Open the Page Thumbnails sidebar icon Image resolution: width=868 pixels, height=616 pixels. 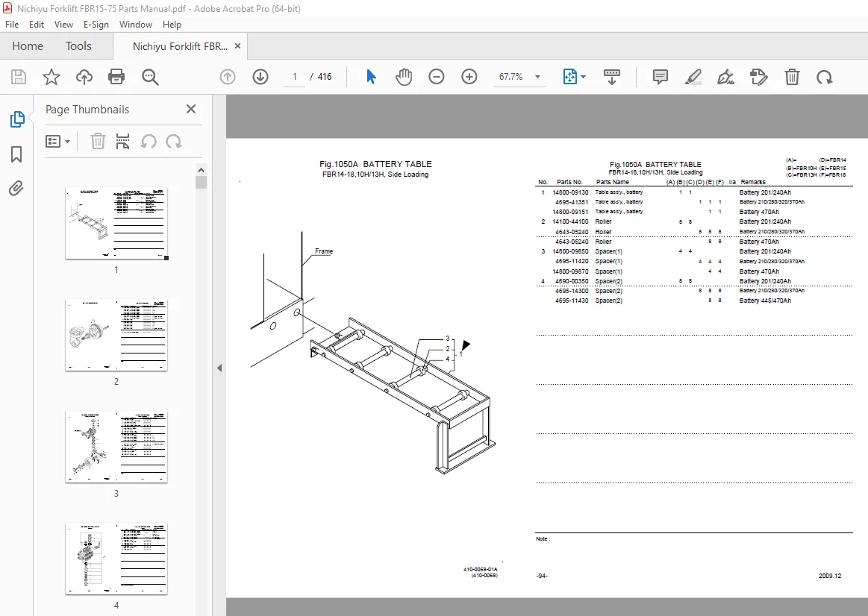pos(16,119)
